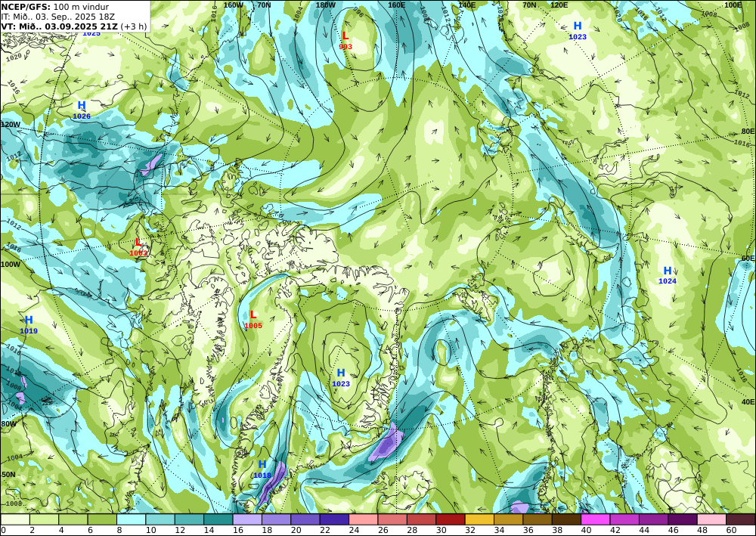The height and width of the screenshot is (536, 756).
Task: Click the blue H marker labeled 1019
Action: (x=29, y=320)
